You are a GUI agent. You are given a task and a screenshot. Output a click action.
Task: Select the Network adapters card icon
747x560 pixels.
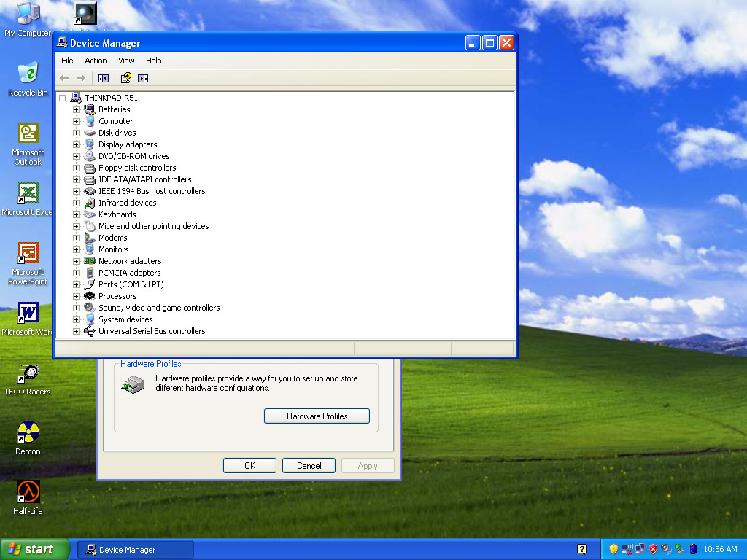coord(90,261)
